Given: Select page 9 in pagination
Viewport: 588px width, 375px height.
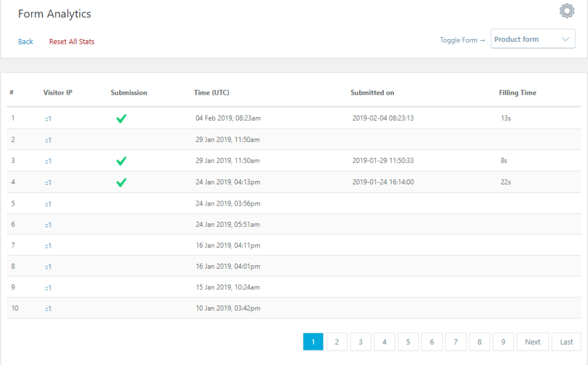Looking at the screenshot, I should point(503,341).
